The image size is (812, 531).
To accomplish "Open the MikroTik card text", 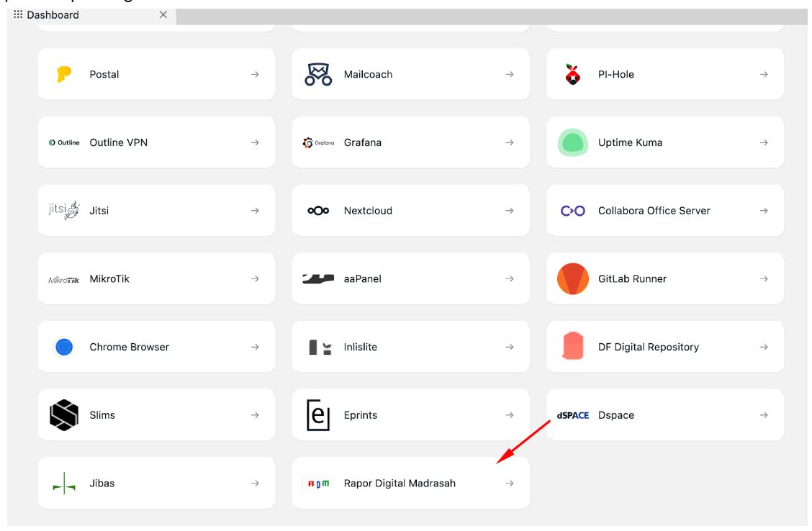I will pos(109,279).
